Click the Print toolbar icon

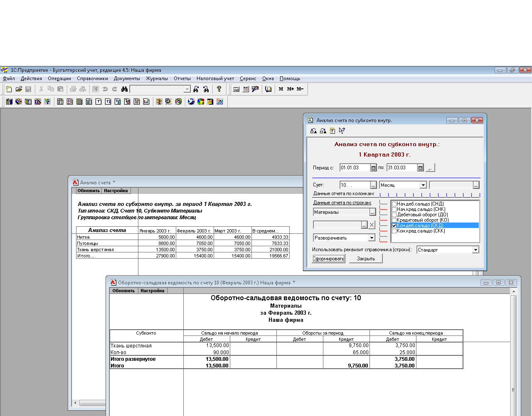tap(73, 89)
